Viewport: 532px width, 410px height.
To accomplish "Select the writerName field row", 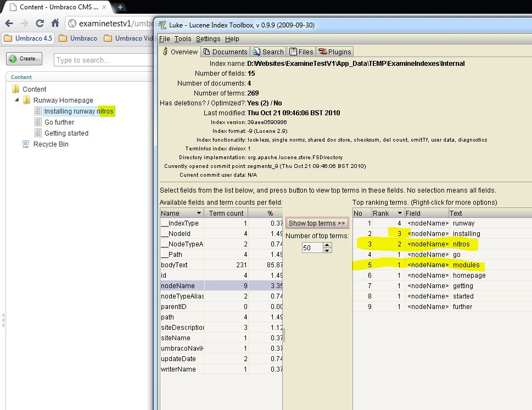I will [221, 369].
